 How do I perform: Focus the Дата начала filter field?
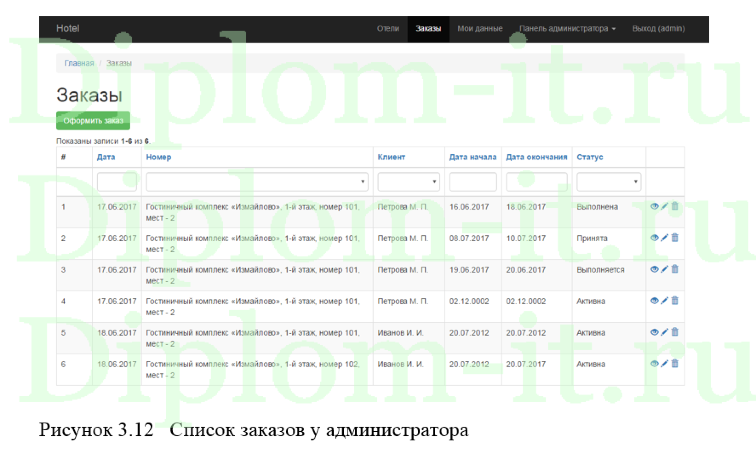tap(472, 182)
